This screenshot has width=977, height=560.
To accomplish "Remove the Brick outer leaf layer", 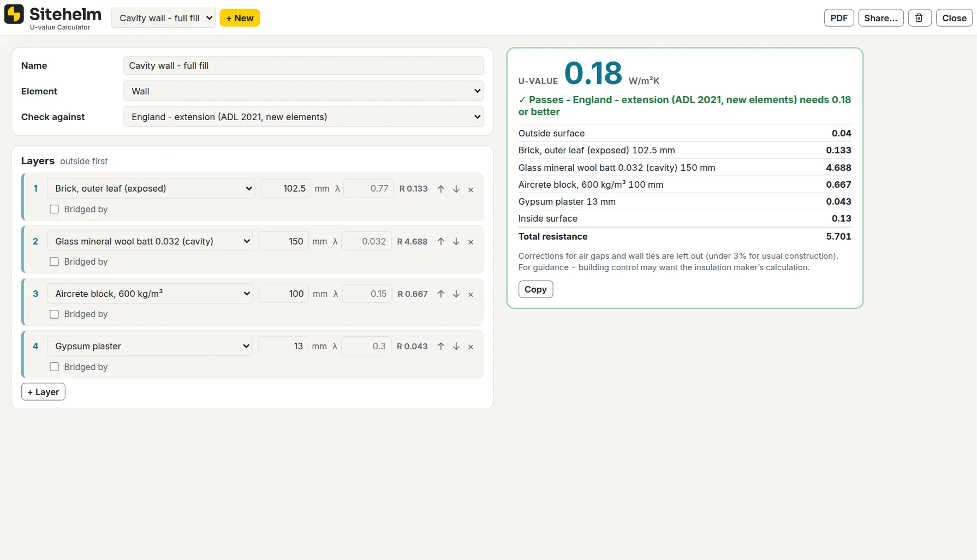I will (470, 189).
